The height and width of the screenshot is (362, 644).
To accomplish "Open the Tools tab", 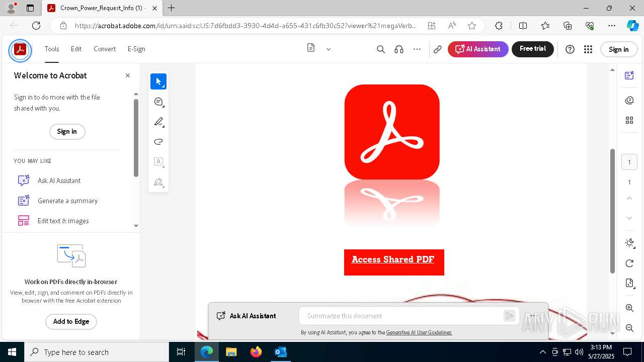I will (52, 49).
